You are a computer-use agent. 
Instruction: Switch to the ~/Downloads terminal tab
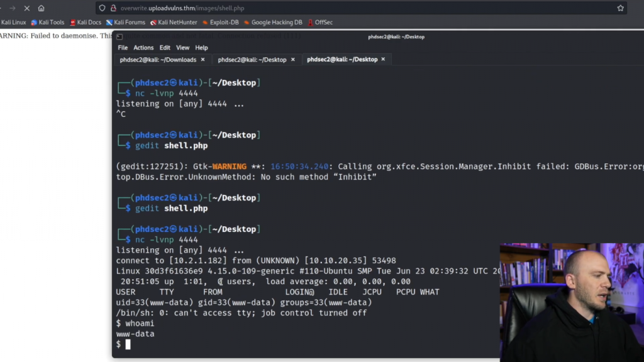[x=158, y=60]
